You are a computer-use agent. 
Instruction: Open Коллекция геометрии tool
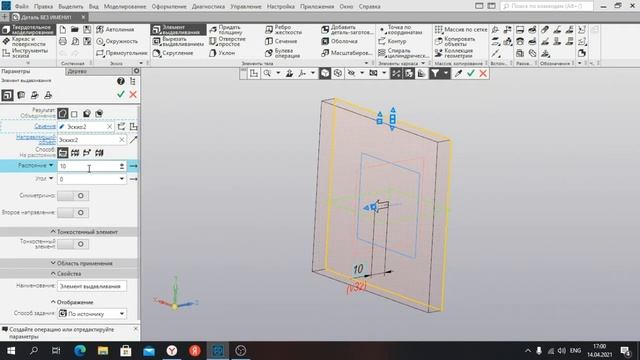pyautogui.click(x=454, y=53)
